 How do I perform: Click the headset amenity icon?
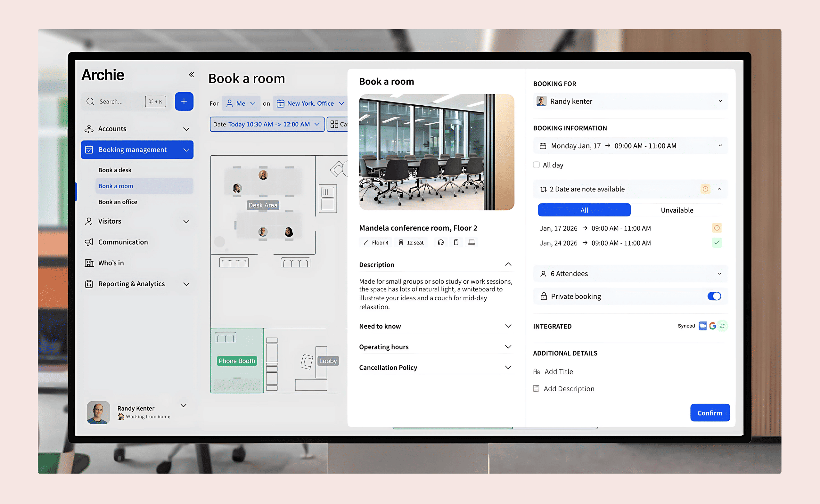tap(440, 242)
